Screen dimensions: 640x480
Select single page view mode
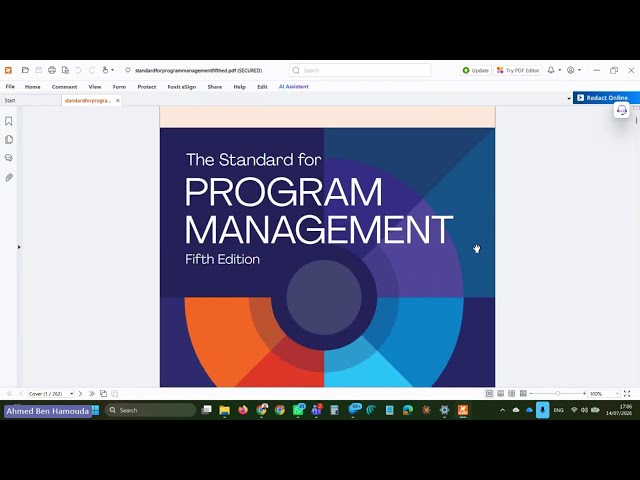click(x=489, y=393)
